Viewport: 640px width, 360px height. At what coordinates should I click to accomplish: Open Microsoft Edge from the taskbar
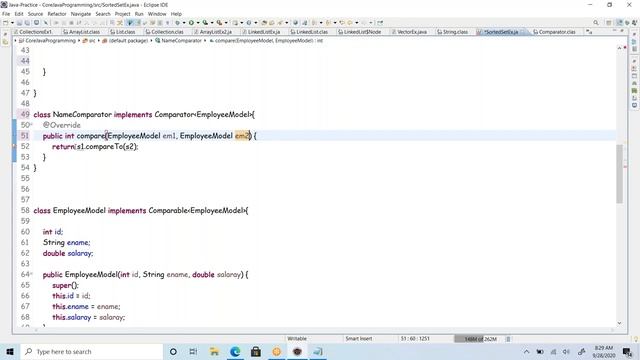[235, 351]
